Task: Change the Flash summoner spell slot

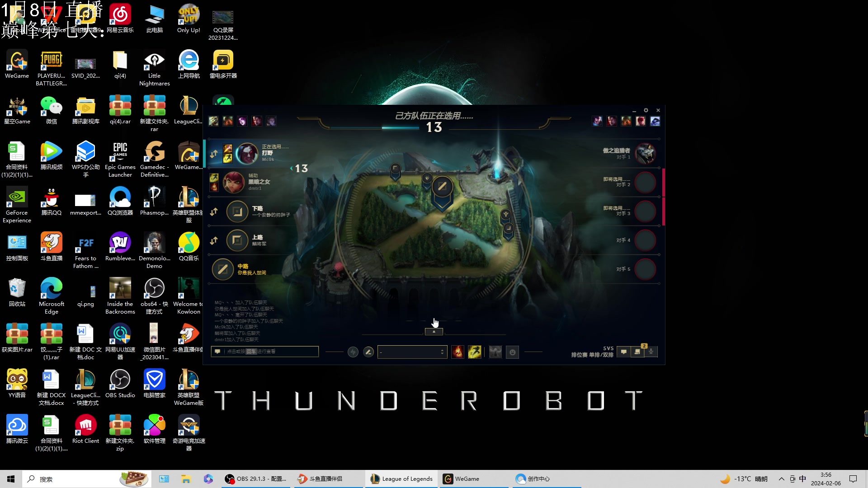Action: (474, 352)
